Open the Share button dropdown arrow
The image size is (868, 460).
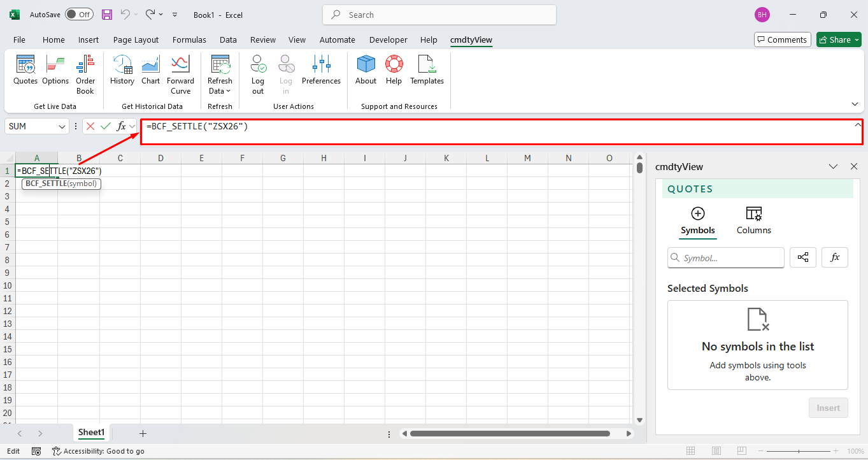tap(857, 40)
